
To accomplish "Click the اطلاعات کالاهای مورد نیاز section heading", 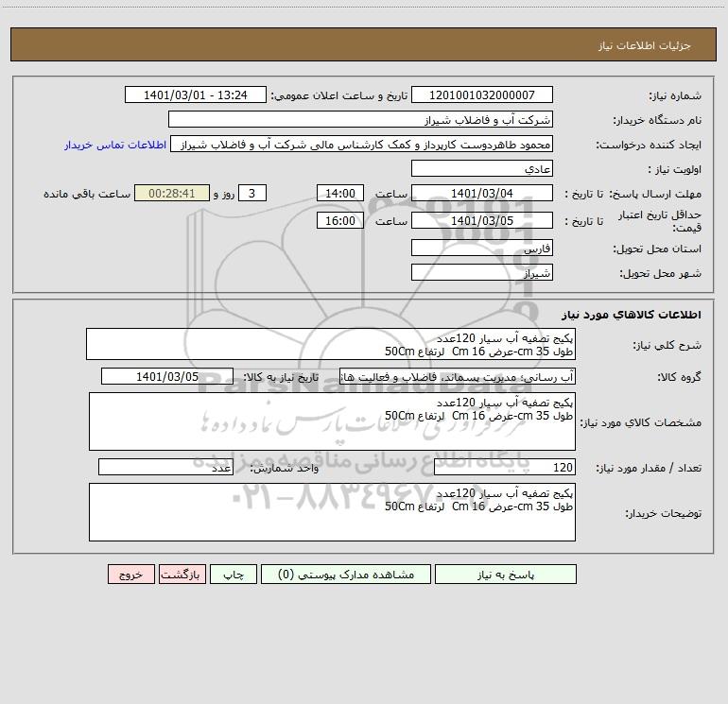I will [632, 315].
